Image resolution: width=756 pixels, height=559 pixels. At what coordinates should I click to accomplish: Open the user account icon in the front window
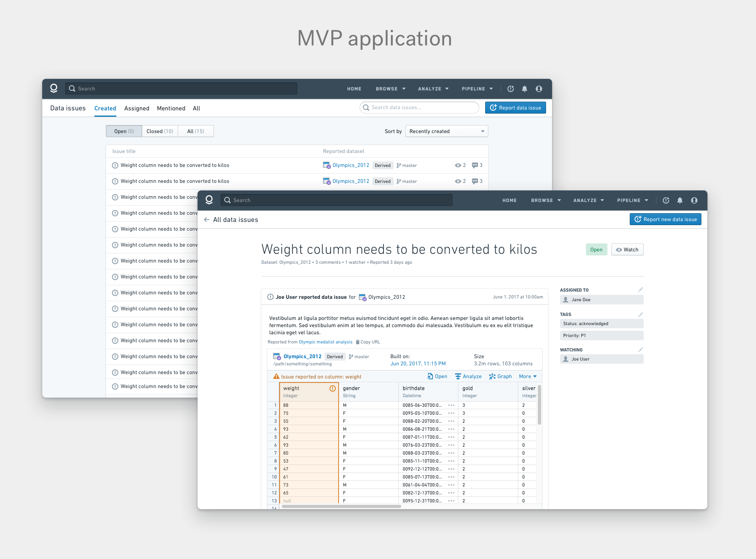694,200
